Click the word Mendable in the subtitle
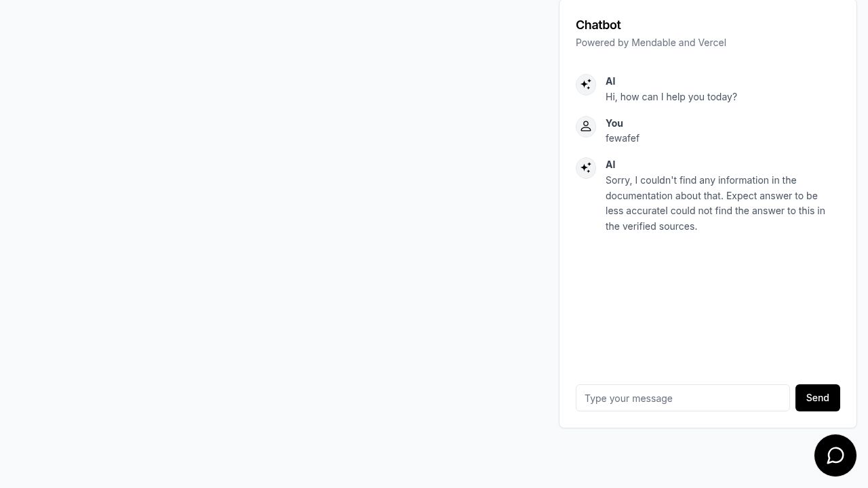This screenshot has height=488, width=868. pos(654,43)
